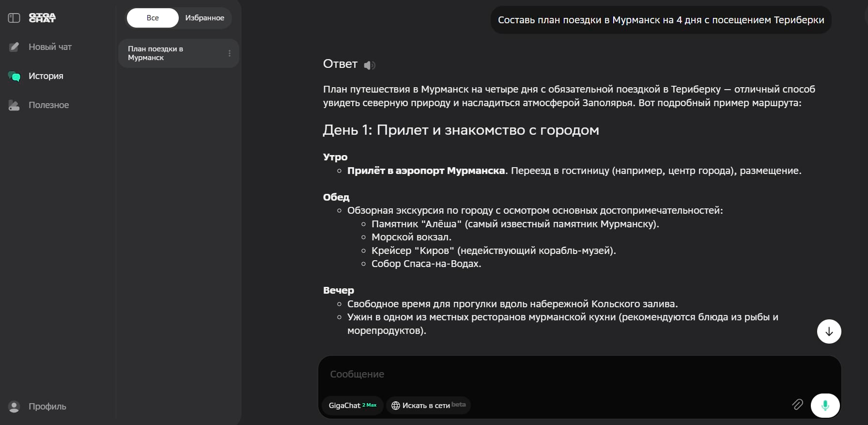The image size is (868, 425).
Task: Open three-dot menu for План поездки chat
Action: tap(230, 53)
